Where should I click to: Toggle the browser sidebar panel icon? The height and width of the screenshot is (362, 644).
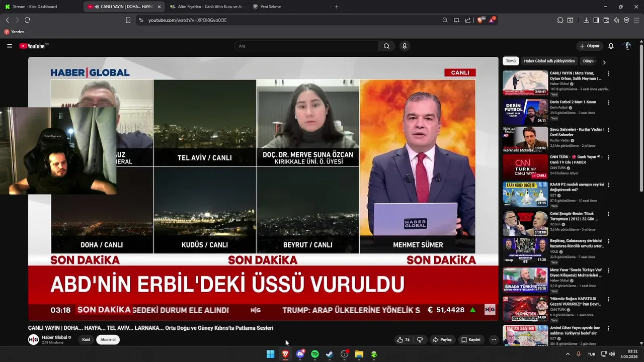pyautogui.click(x=596, y=20)
